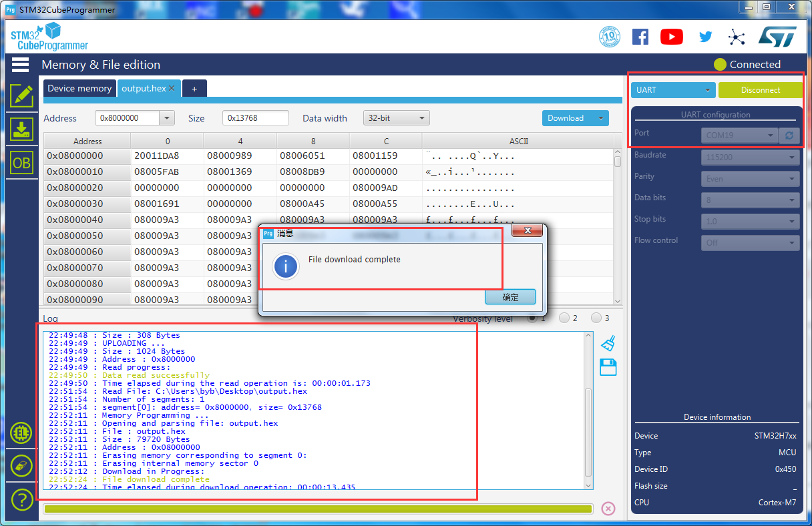Click the Connected status indicator
This screenshot has height=526, width=812.
[747, 65]
